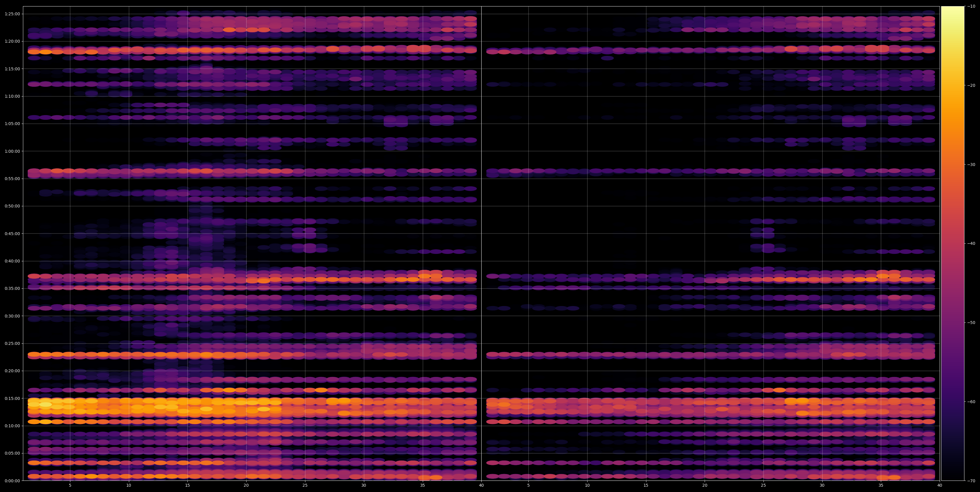
Task: Click the -70 colorbar tick label
Action: (x=971, y=481)
